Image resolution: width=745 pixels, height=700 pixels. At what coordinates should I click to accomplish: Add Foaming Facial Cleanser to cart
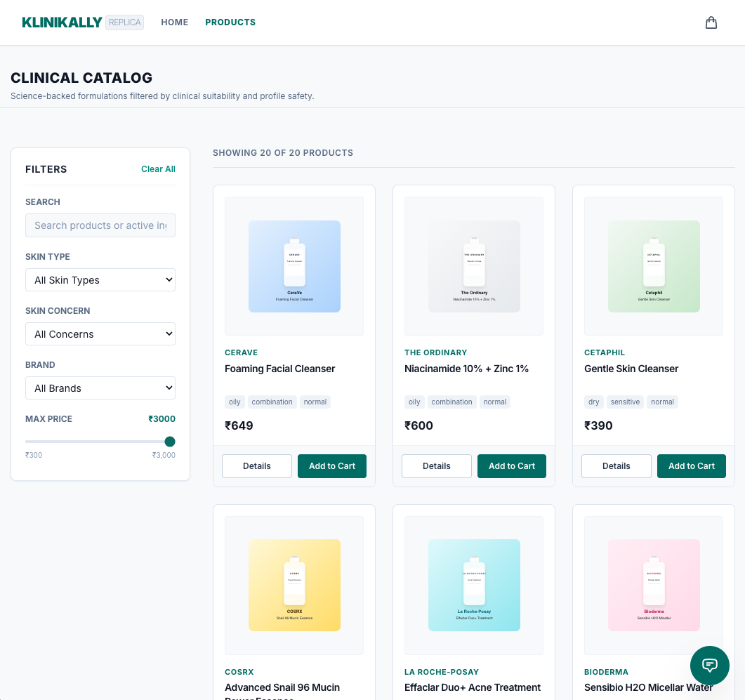pyautogui.click(x=332, y=466)
